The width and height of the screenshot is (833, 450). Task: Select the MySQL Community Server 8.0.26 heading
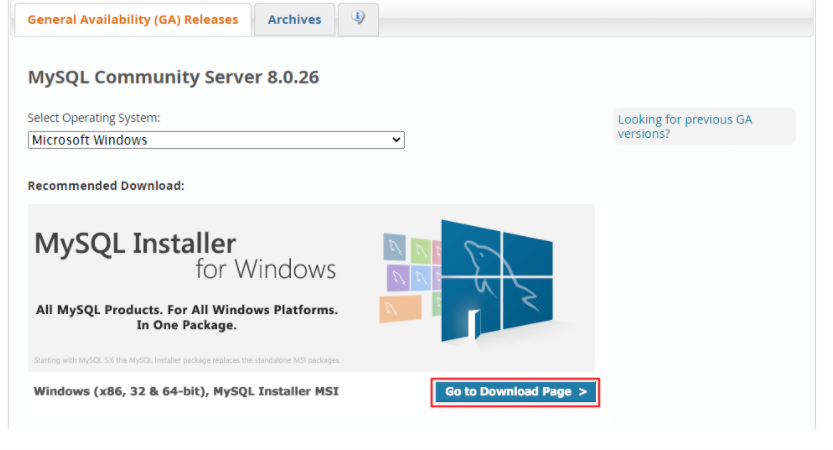pos(173,77)
